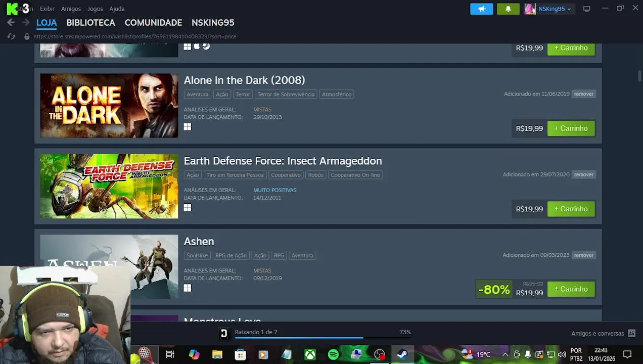643x364 pixels.
Task: Click the download progress bar
Action: point(323,338)
